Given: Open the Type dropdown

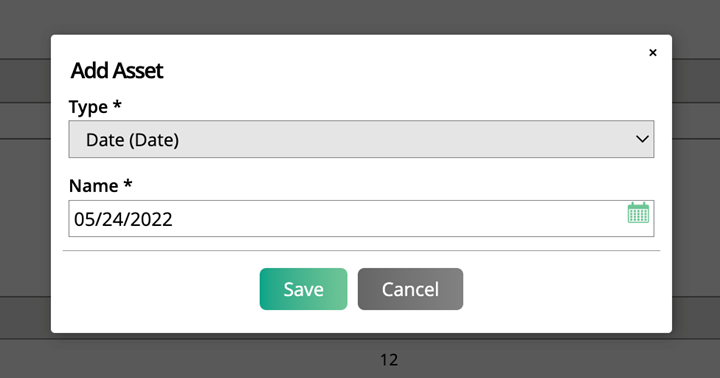Looking at the screenshot, I should point(361,139).
